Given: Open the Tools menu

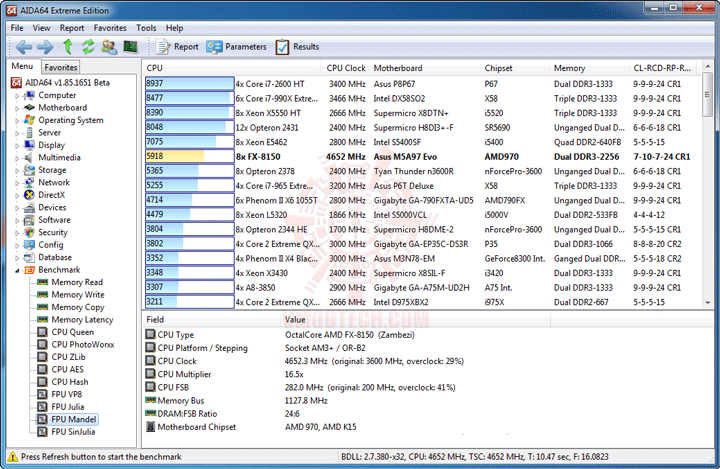Looking at the screenshot, I should click(x=146, y=28).
